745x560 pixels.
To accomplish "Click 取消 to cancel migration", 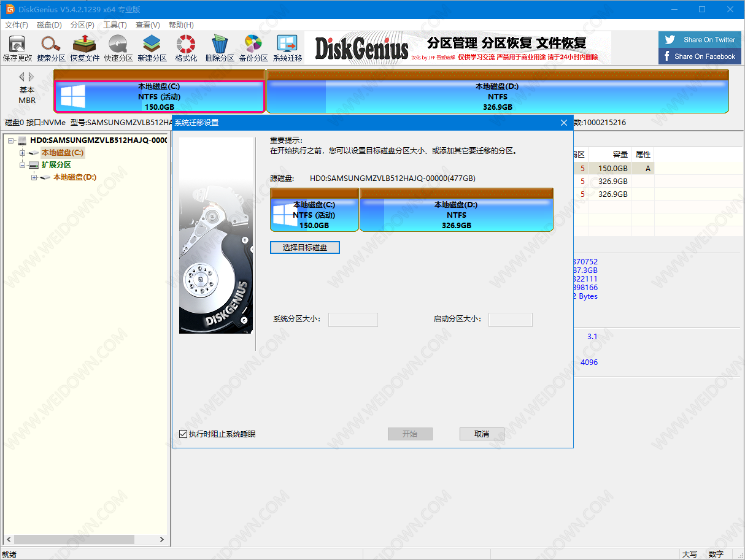I will [482, 434].
